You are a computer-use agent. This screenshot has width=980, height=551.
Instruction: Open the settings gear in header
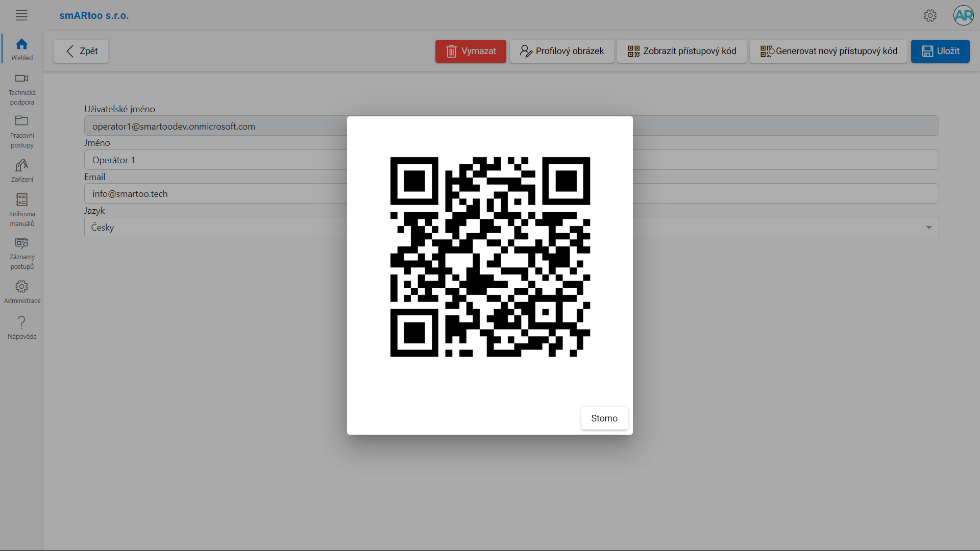pyautogui.click(x=930, y=15)
